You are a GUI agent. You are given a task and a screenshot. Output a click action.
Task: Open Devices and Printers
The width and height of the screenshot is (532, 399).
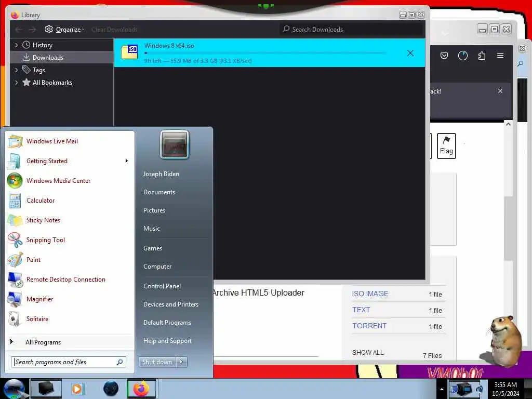click(170, 304)
